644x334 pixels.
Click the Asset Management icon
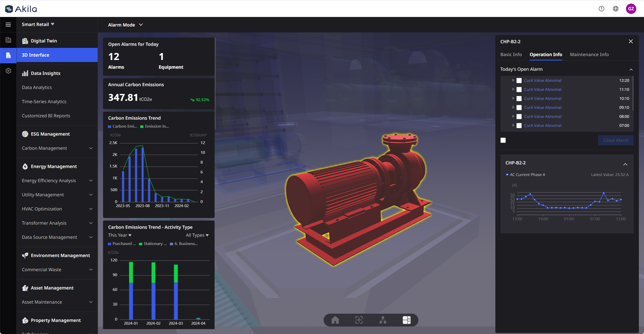(25, 288)
